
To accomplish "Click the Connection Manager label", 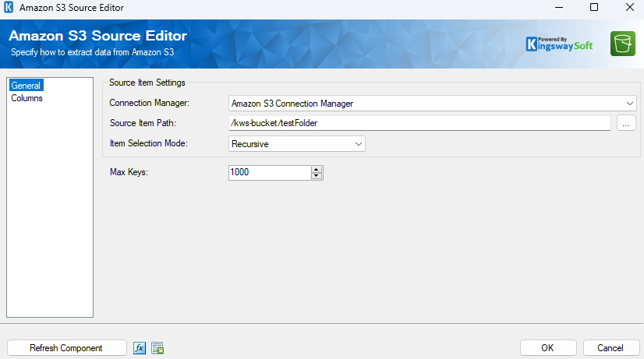I will pos(149,103).
